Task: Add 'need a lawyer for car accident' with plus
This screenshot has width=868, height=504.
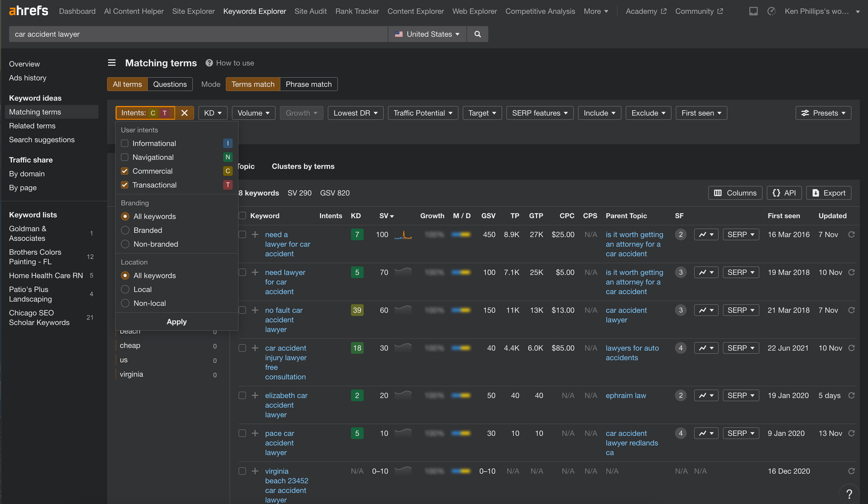Action: pyautogui.click(x=255, y=234)
